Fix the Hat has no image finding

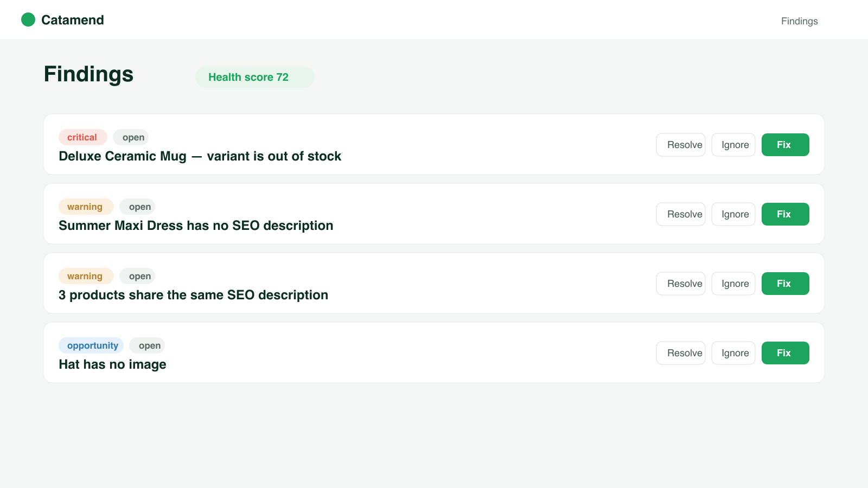786,353
